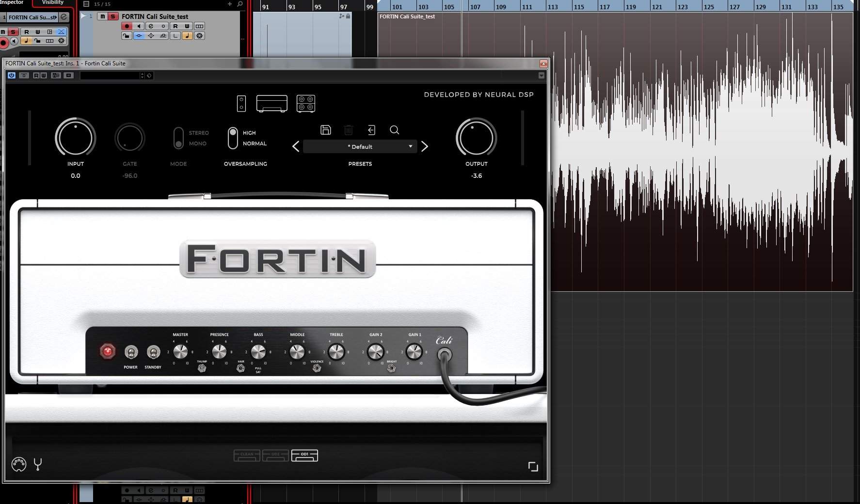Toggle the VIOLENCE mini switch
860x504 pixels.
coord(317,368)
